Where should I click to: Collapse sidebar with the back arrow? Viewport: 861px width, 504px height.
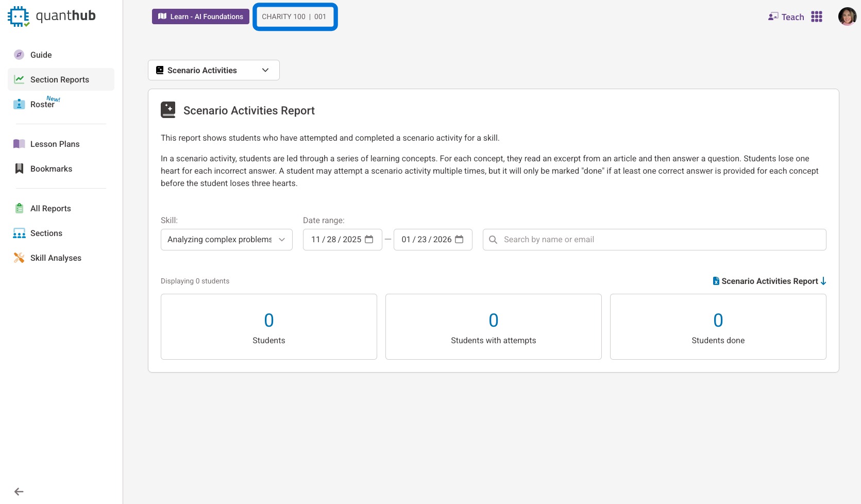tap(19, 492)
